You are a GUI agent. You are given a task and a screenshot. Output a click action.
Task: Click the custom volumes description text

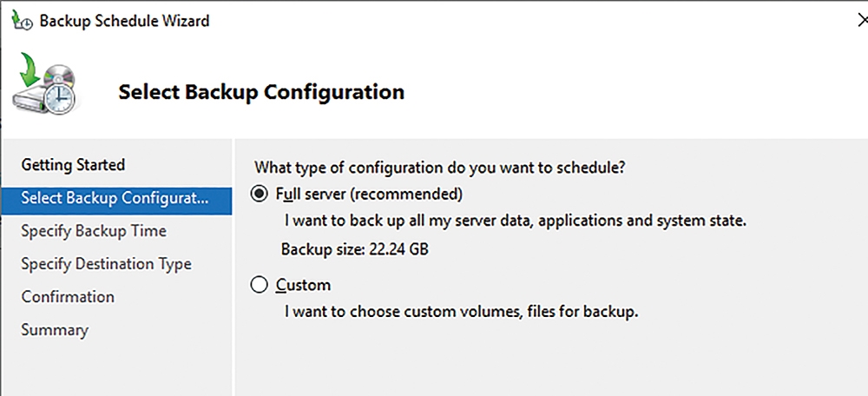click(x=462, y=312)
